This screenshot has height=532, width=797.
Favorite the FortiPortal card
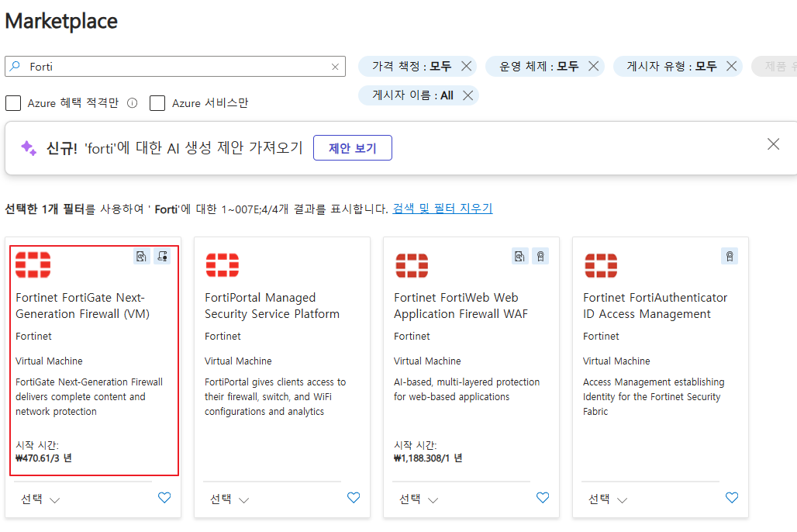pyautogui.click(x=354, y=497)
